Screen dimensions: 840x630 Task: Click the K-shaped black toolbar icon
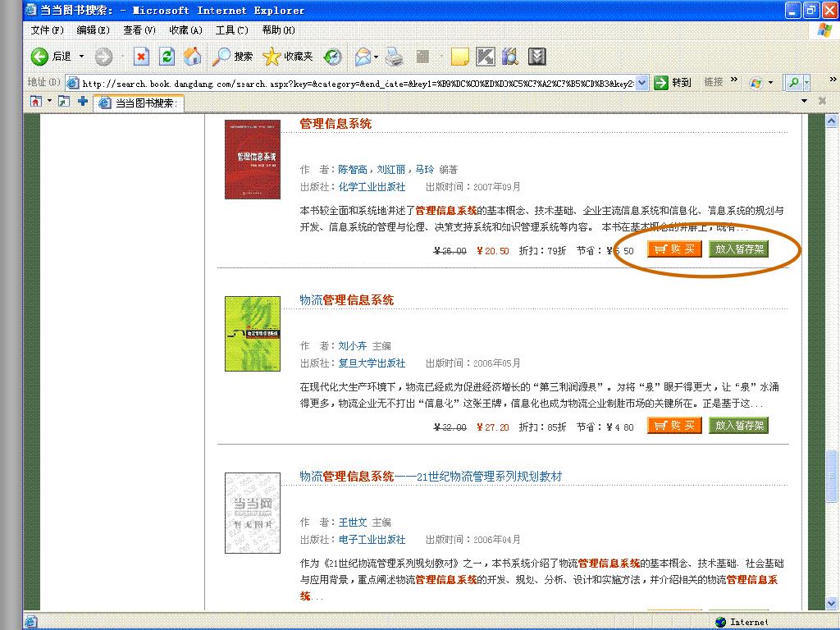[x=486, y=57]
